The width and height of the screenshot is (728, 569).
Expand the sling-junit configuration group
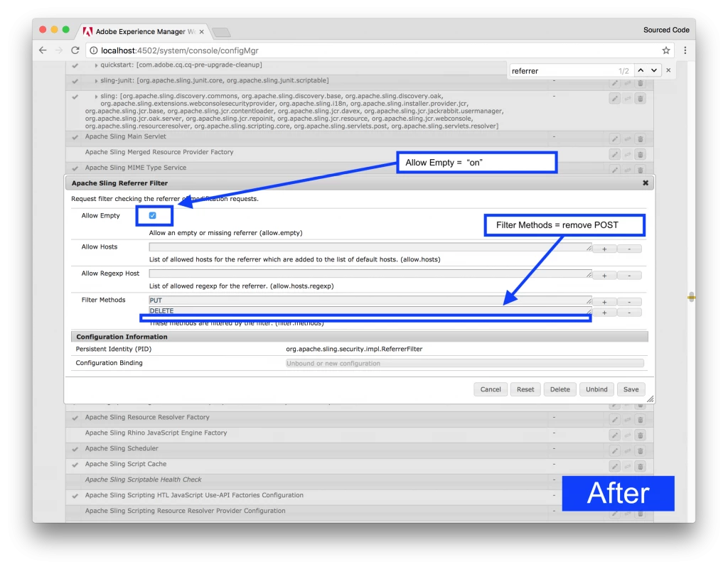click(x=96, y=81)
